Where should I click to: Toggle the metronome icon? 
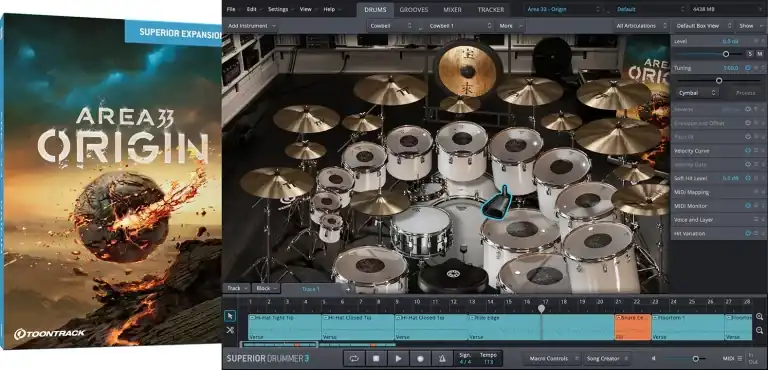coord(442,359)
